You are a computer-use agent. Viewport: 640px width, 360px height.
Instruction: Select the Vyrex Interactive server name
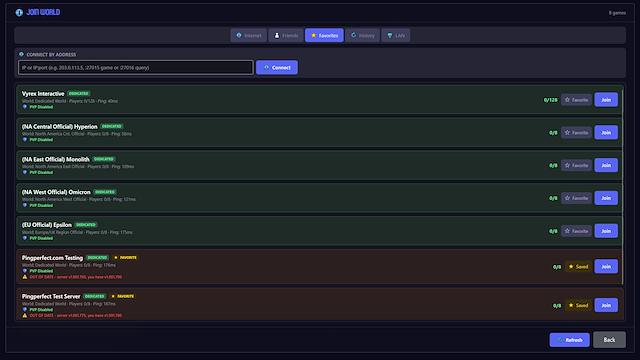(x=43, y=94)
